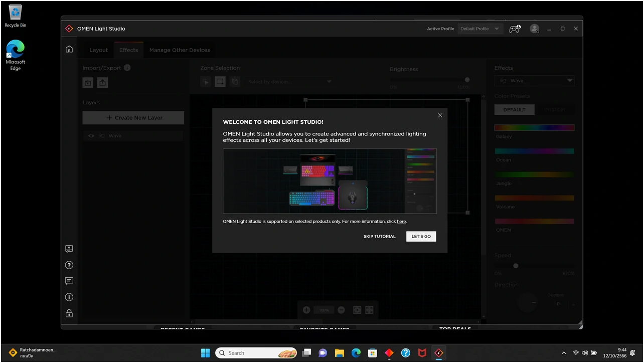Show hidden system tray icons chevron

(x=564, y=352)
